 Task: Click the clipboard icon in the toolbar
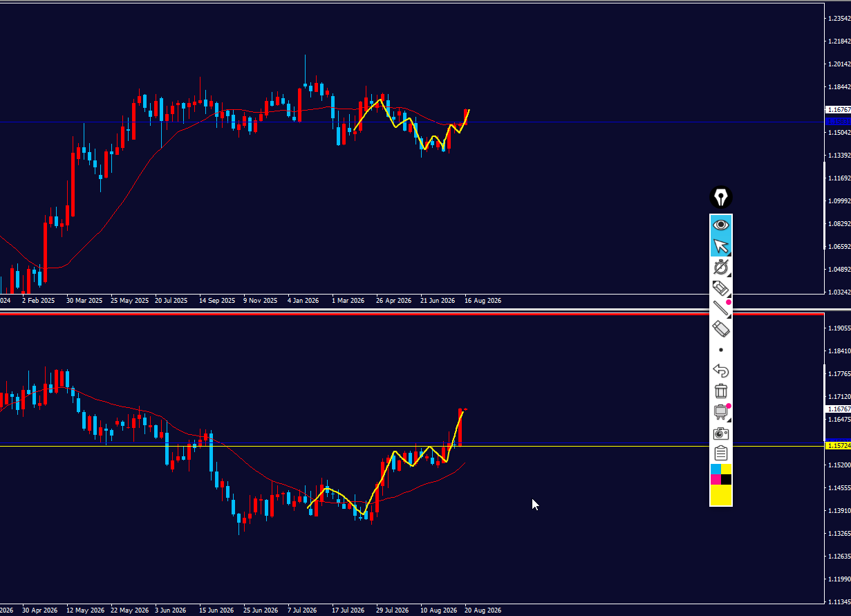point(721,454)
